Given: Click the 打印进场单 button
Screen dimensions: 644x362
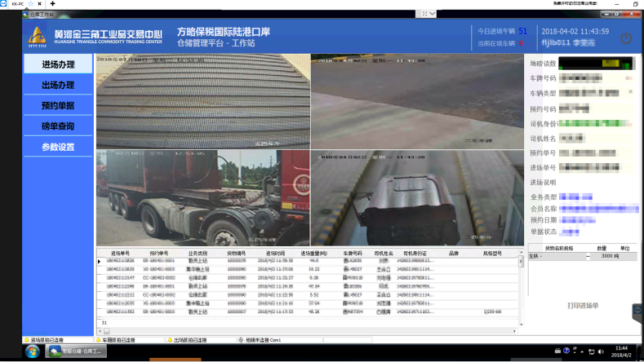Looking at the screenshot, I should (x=583, y=306).
